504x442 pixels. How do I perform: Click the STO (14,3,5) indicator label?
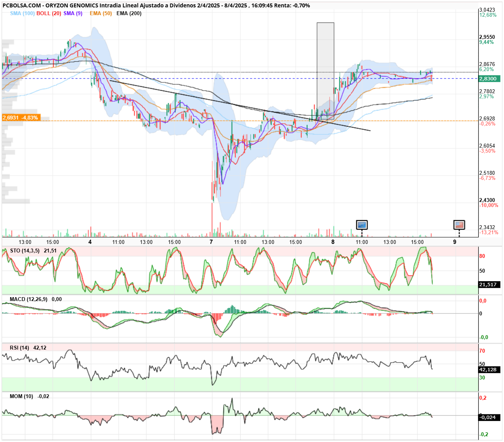(x=25, y=251)
